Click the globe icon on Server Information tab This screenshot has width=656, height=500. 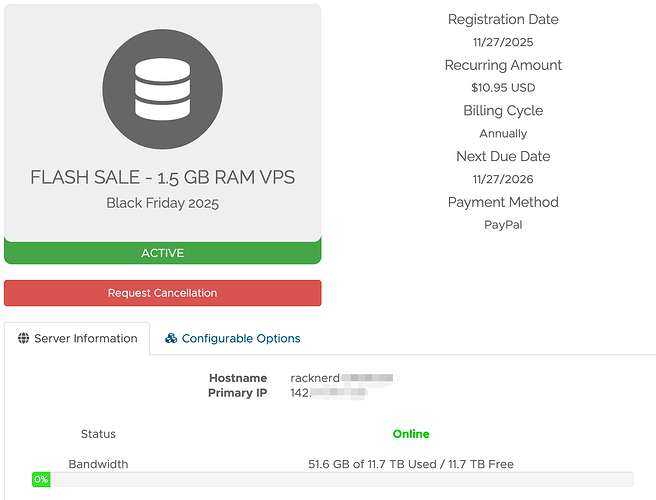(23, 338)
